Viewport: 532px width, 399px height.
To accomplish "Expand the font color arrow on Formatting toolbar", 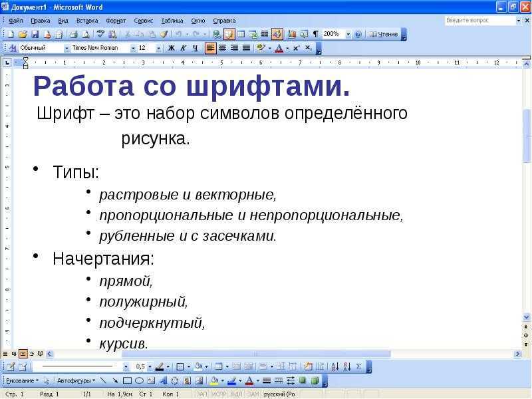I will (287, 48).
